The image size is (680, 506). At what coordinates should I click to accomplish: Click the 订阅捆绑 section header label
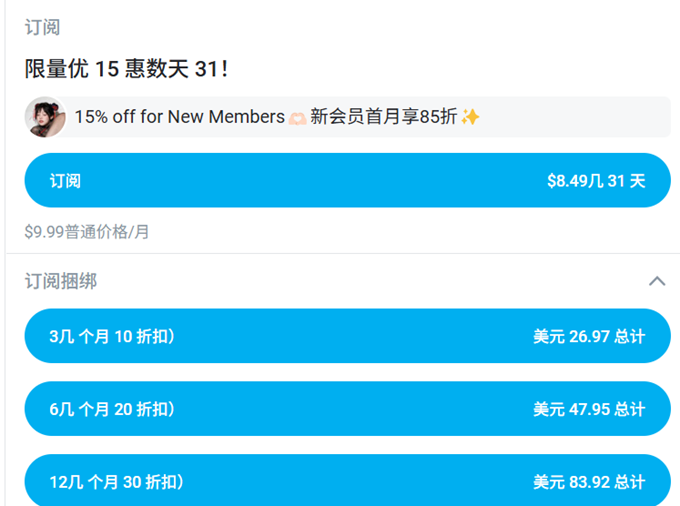click(61, 281)
